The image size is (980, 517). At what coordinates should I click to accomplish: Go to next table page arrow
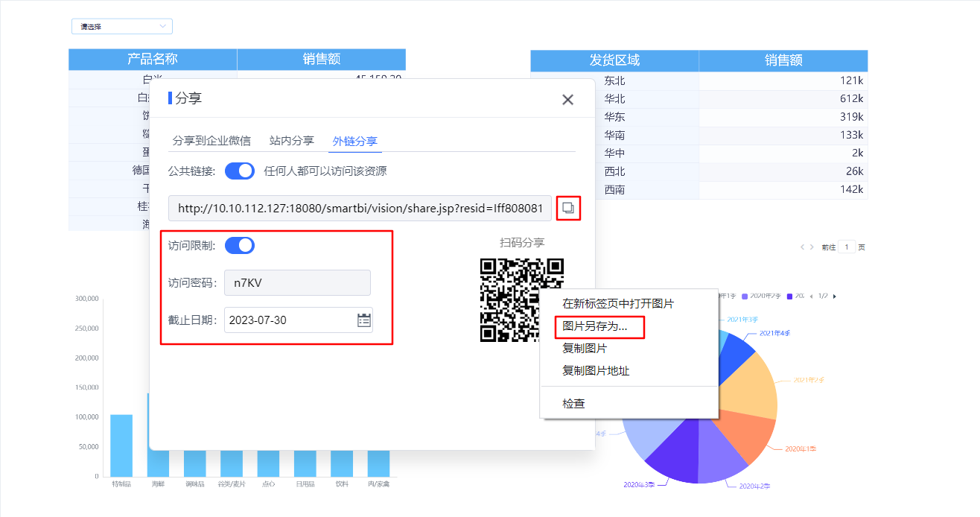coord(812,247)
